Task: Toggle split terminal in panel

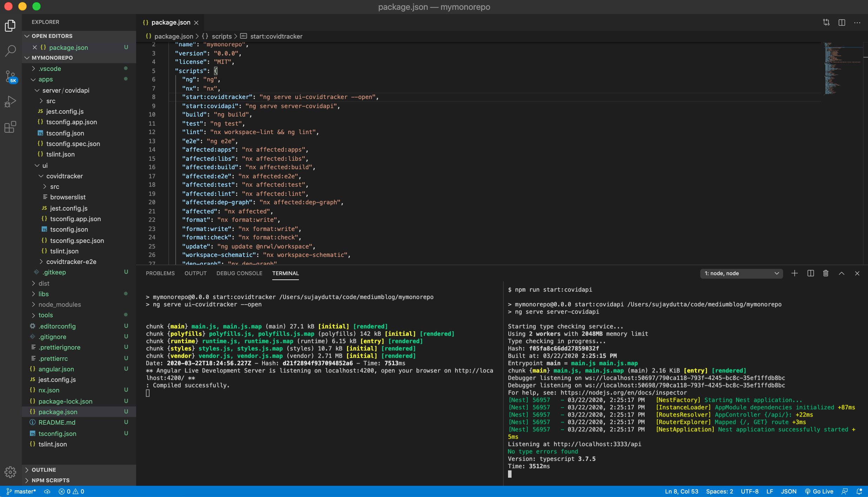Action: coord(810,273)
